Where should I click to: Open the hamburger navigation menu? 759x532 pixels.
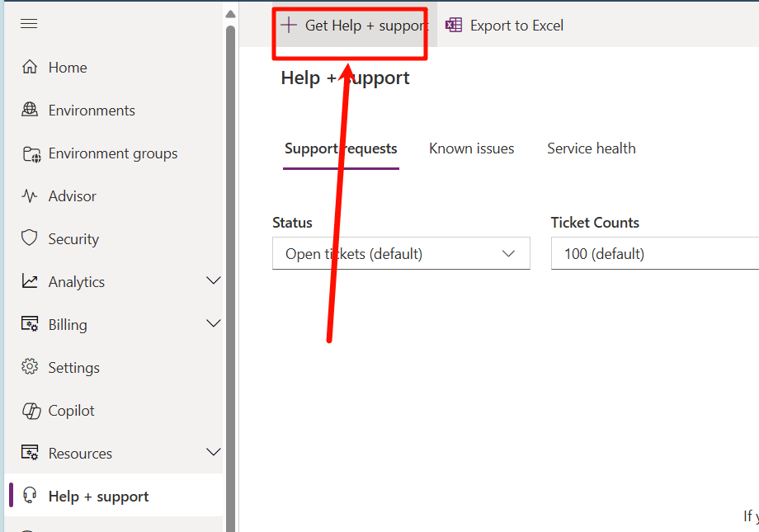coord(28,23)
